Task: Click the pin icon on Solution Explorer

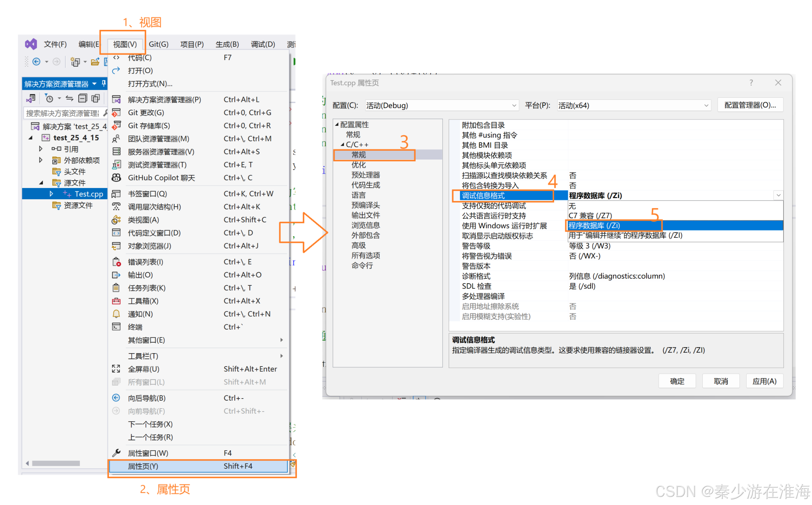Action: tap(103, 83)
